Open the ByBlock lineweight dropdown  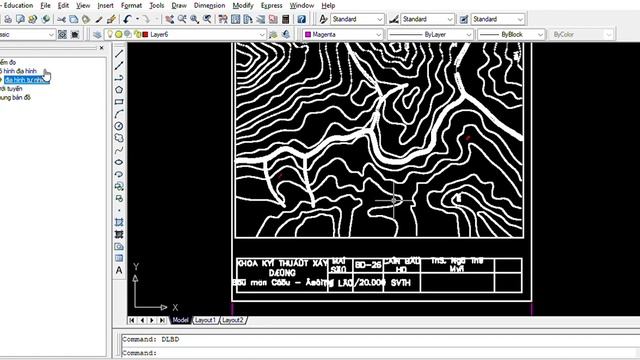[x=540, y=35]
